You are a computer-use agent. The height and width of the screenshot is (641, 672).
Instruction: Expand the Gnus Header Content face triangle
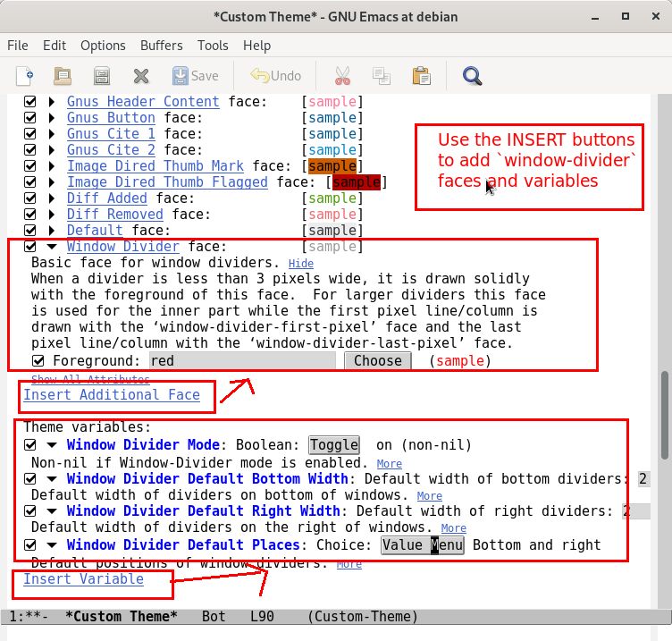pos(52,102)
